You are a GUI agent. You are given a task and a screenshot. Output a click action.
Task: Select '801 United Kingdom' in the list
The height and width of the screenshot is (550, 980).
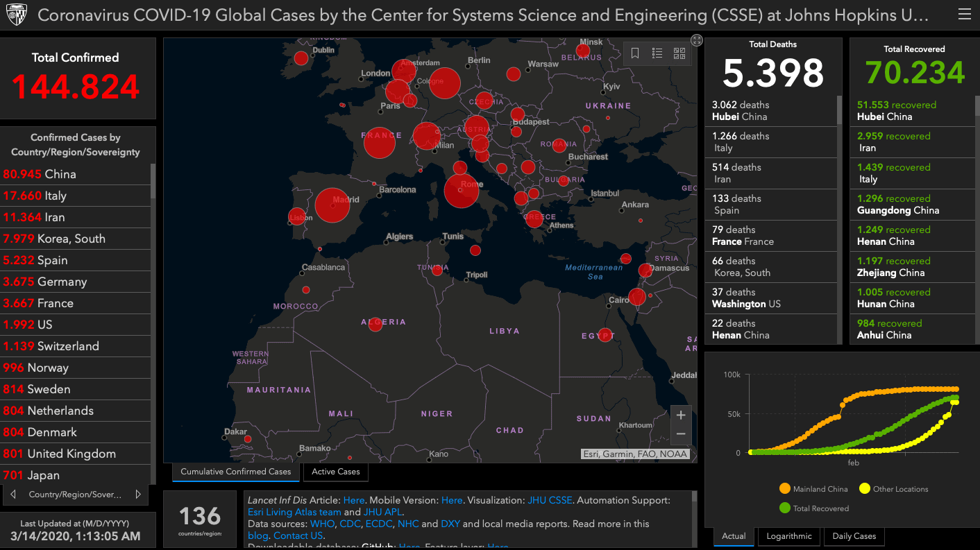(x=76, y=454)
